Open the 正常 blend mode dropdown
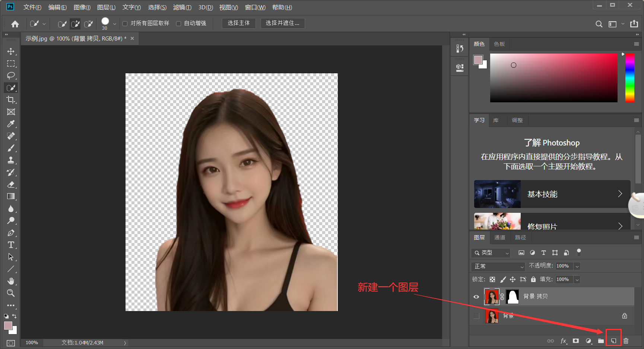The image size is (644, 349). [498, 266]
